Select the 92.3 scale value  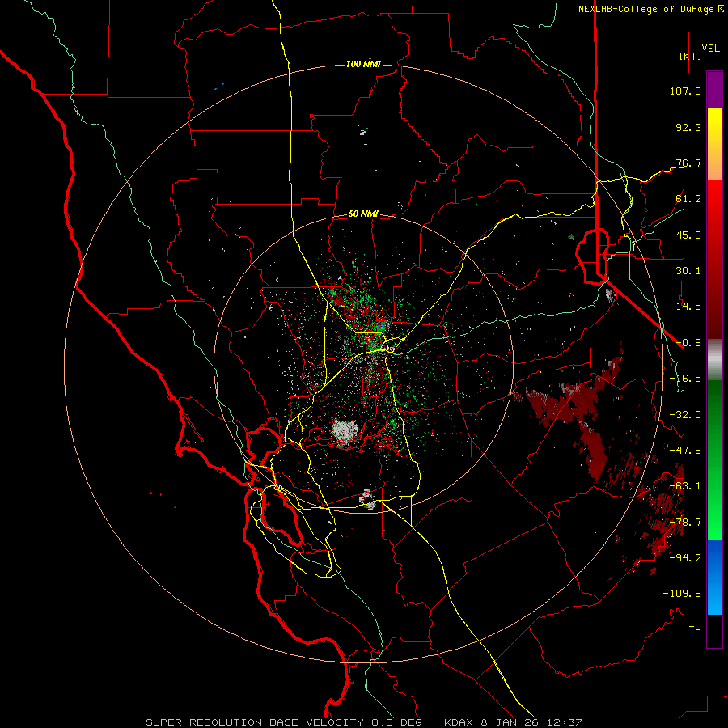coord(688,127)
